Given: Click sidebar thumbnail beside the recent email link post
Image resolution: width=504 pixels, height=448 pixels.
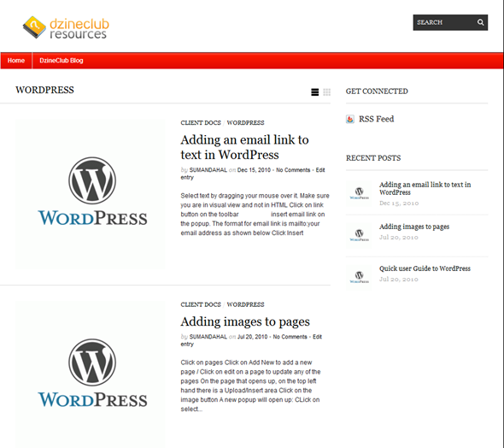Looking at the screenshot, I should (359, 193).
